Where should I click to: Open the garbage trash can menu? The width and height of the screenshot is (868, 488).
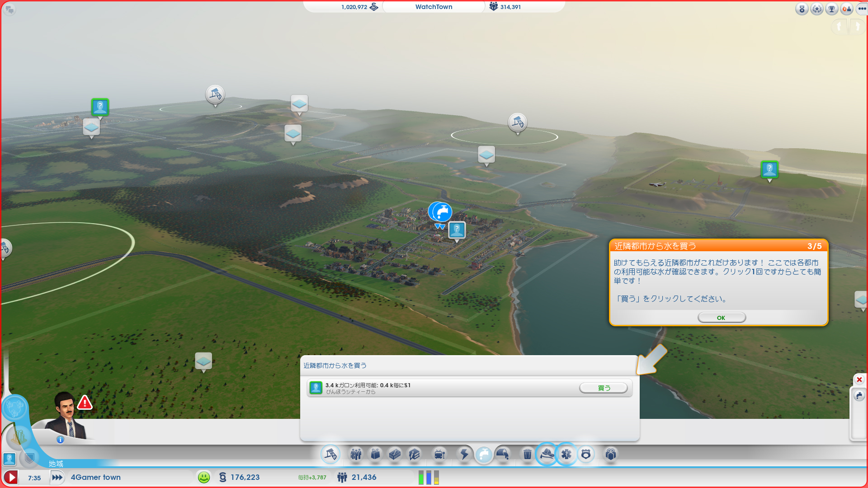(x=527, y=454)
